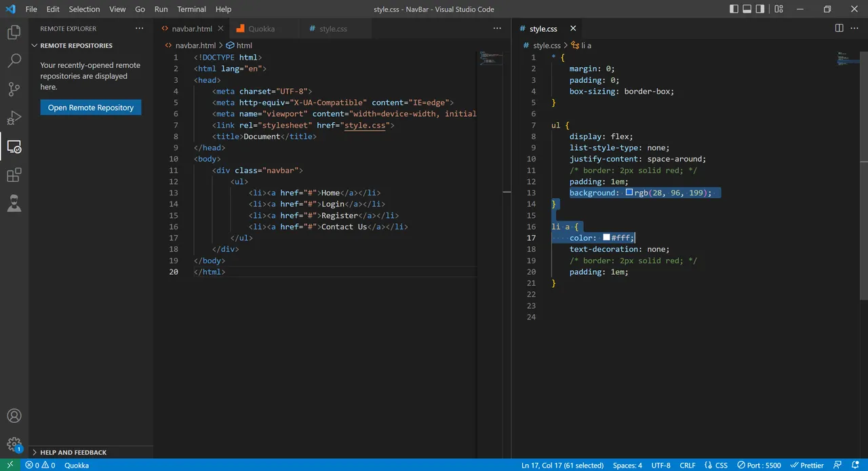Open CSS language mode selector
The image size is (868, 471).
click(x=721, y=465)
